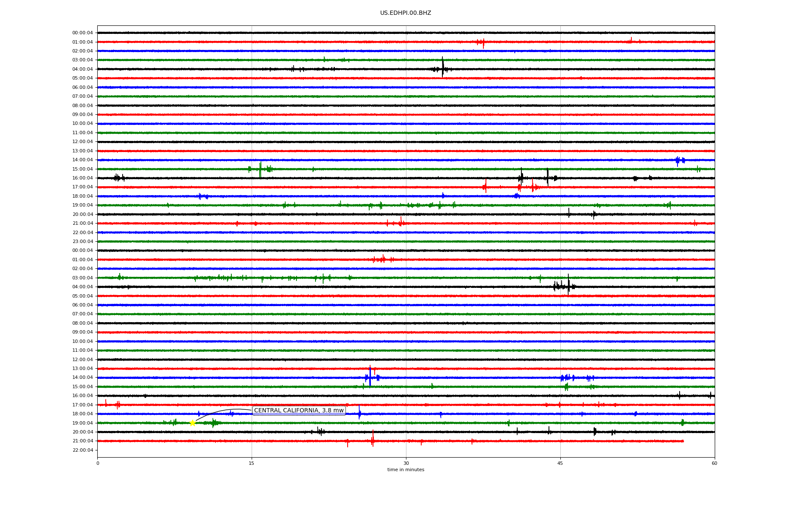Click the 'time in minutes' axis label
Viewport: 812px width, 508px height.
[x=406, y=470]
